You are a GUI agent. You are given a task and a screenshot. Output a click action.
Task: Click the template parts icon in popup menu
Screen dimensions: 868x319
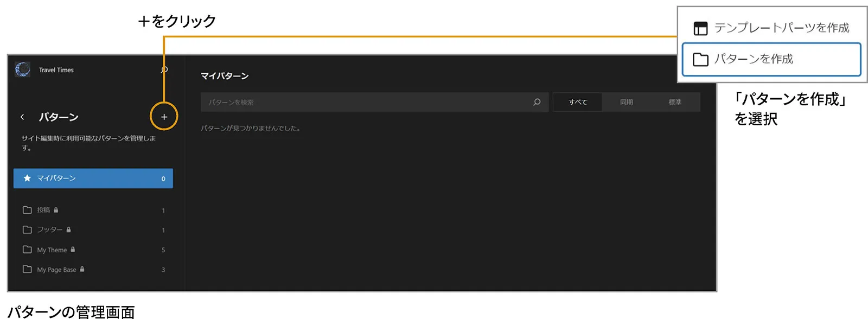(x=700, y=28)
